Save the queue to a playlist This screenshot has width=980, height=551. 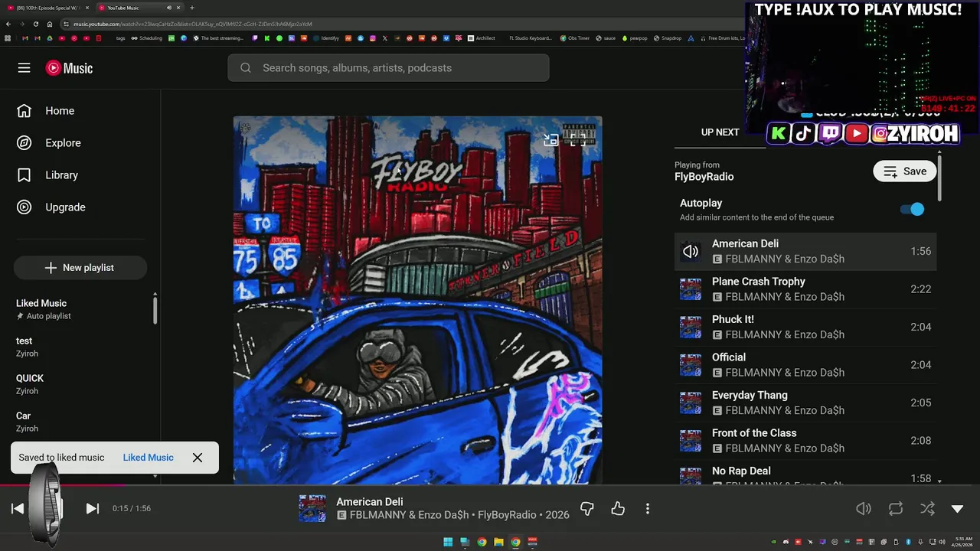905,171
